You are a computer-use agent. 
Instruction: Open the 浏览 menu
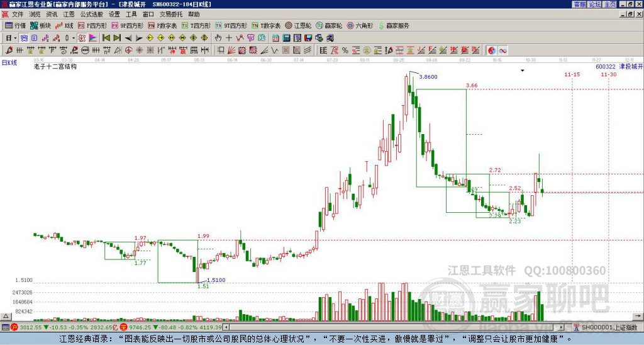[x=35, y=14]
